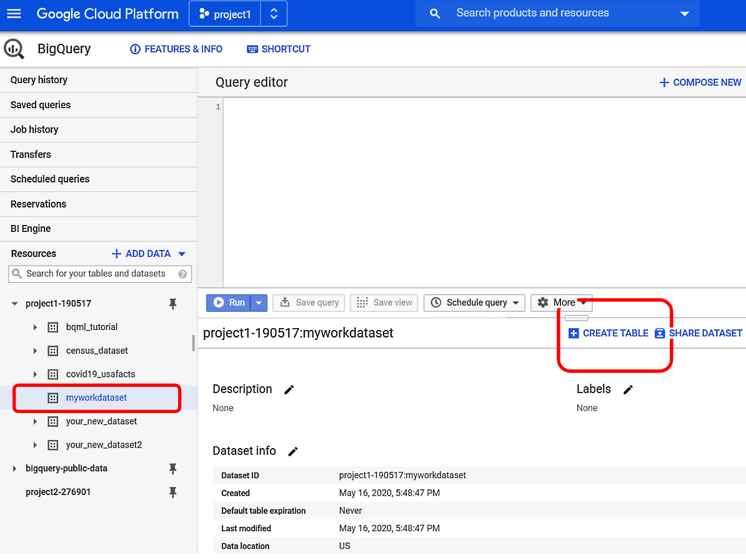
Task: Click Save query button
Action: tap(309, 302)
